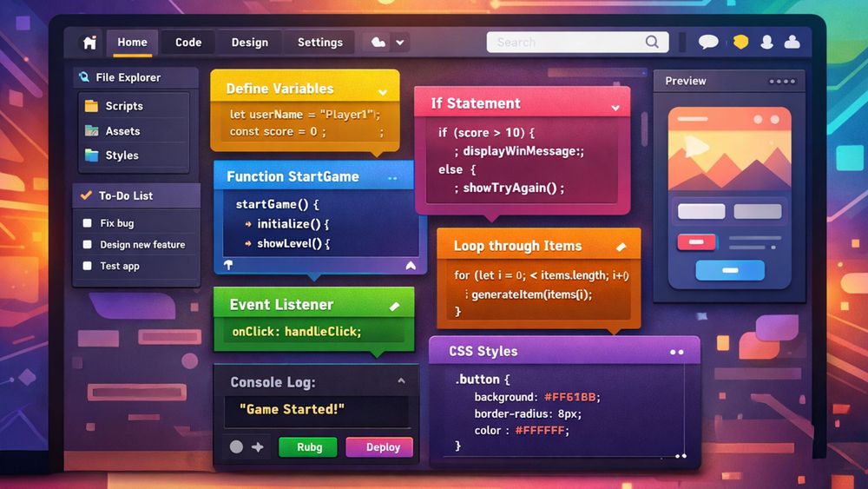Open Preview panel more options dots
868x489 pixels.
coord(782,82)
